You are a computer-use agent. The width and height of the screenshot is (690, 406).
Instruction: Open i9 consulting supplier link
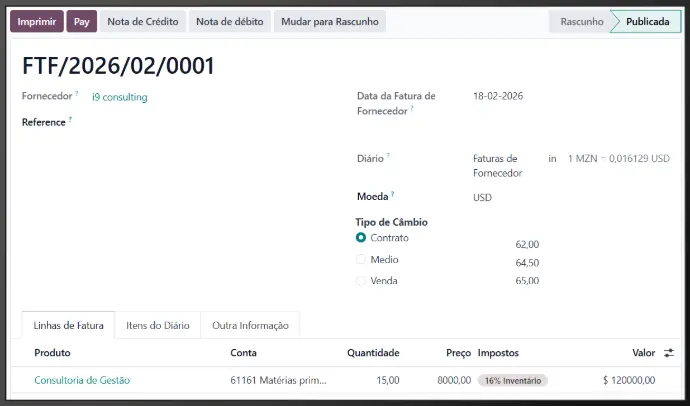pyautogui.click(x=119, y=97)
